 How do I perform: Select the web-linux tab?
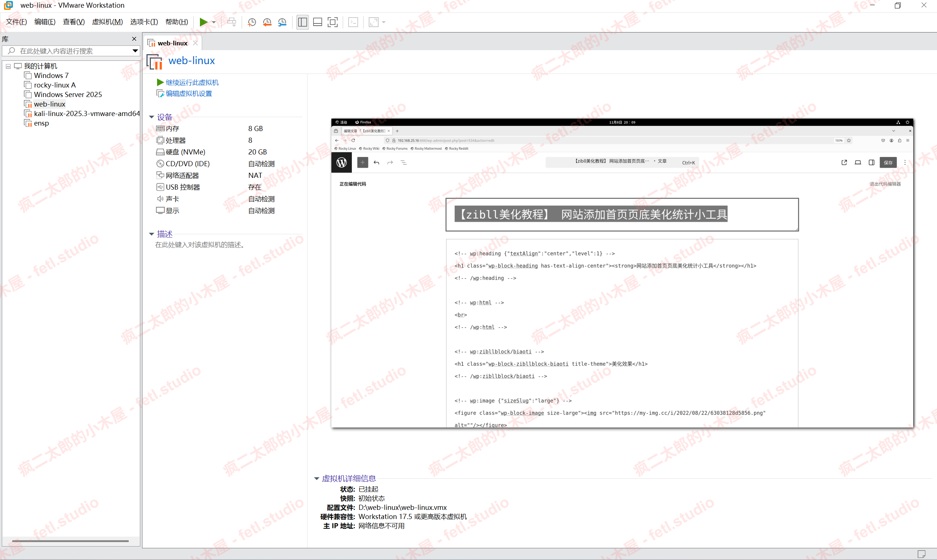172,43
